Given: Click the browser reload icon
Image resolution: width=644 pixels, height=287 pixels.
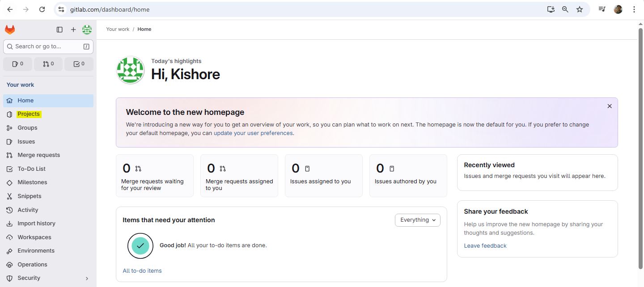Looking at the screenshot, I should 42,9.
